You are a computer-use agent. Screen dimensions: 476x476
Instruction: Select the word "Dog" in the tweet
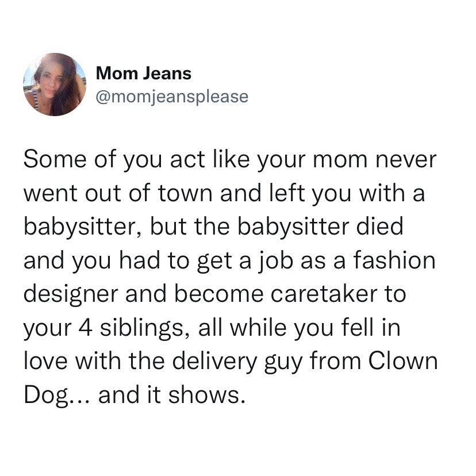click(x=46, y=396)
